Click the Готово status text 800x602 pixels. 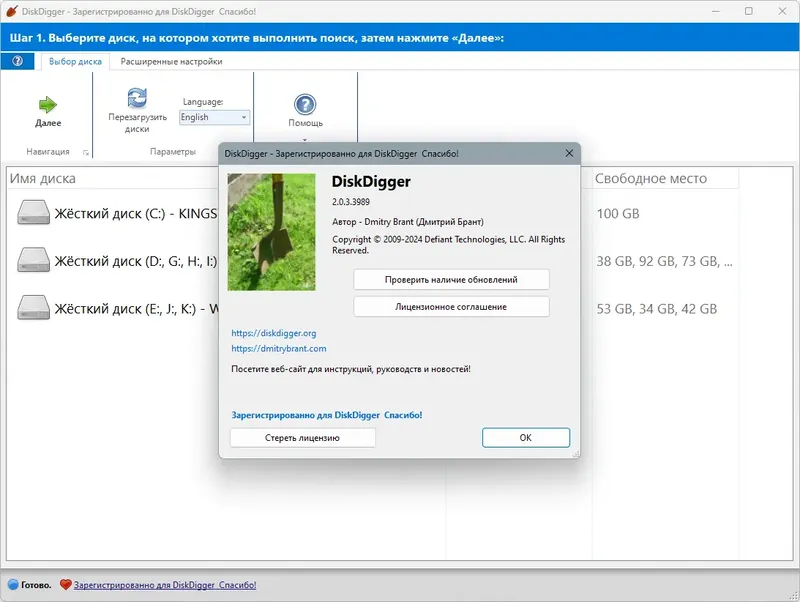pos(36,585)
